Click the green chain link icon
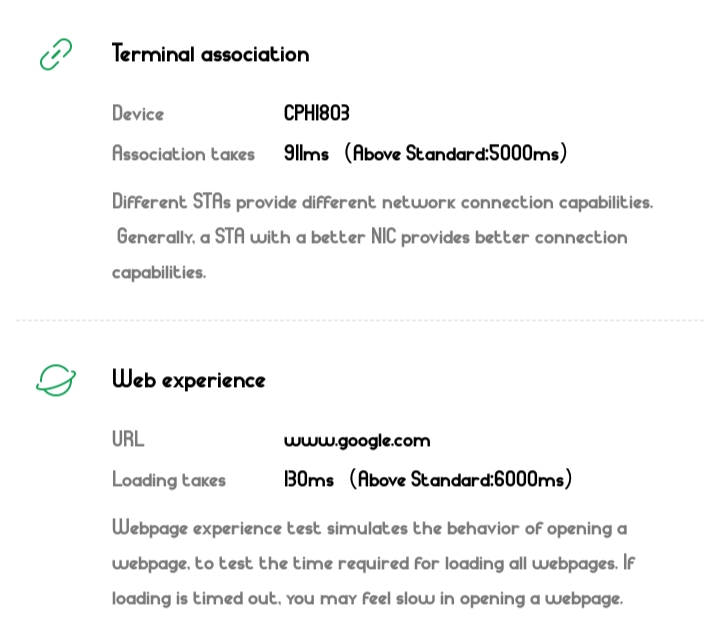 [x=56, y=54]
